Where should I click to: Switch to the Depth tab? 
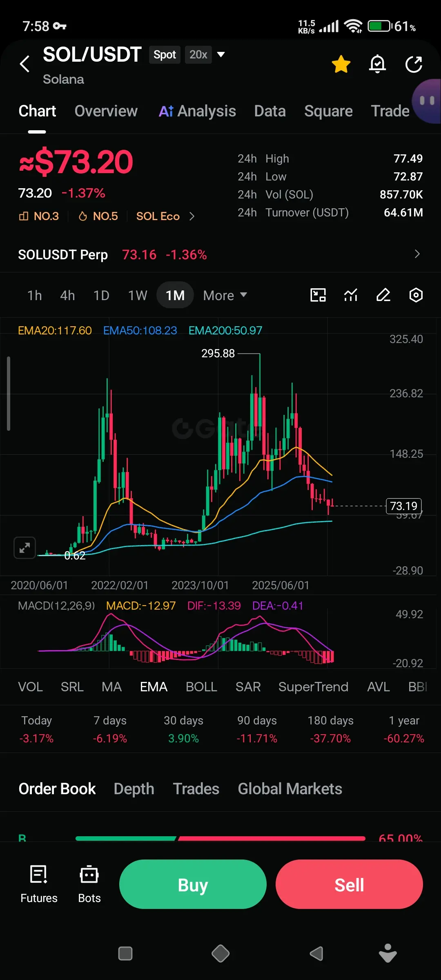pyautogui.click(x=134, y=789)
